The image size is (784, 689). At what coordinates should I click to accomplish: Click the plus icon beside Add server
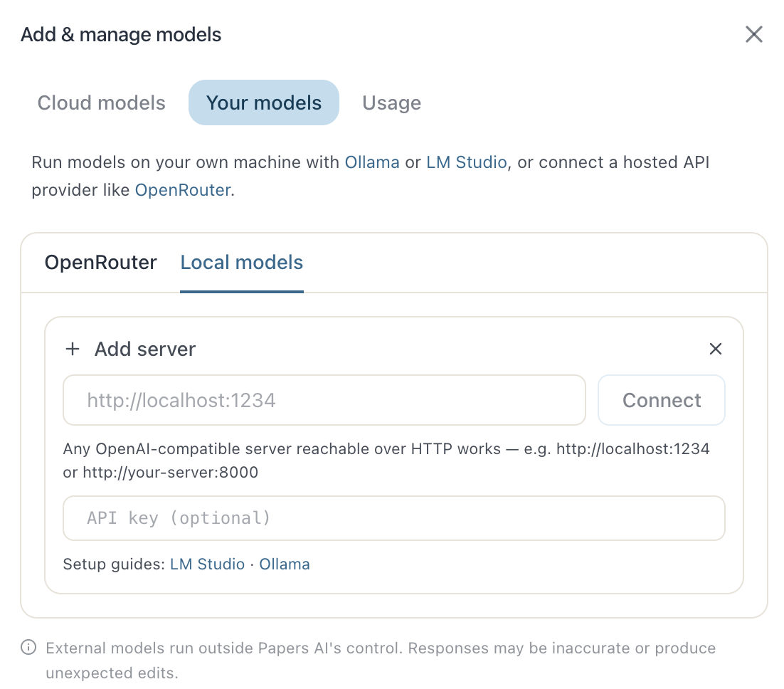tap(73, 349)
